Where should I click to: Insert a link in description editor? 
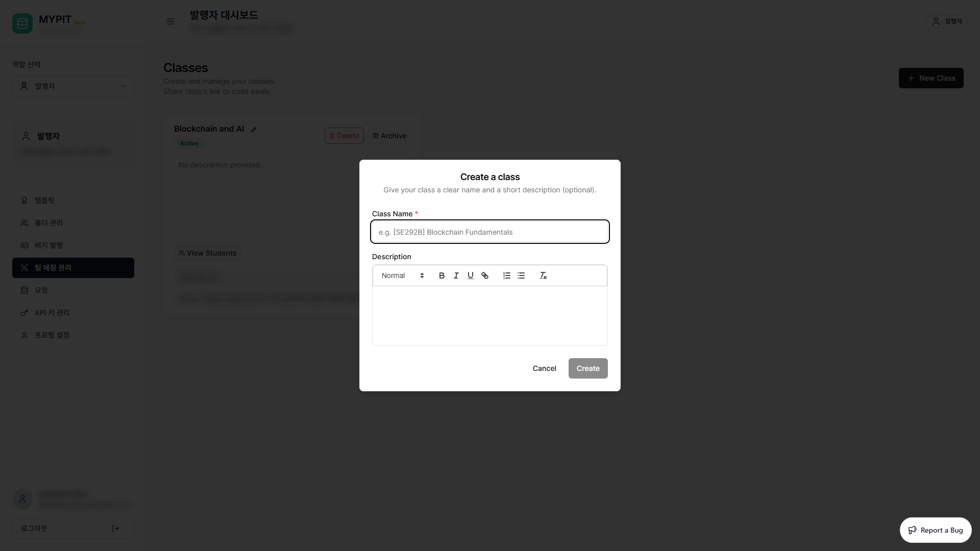point(485,275)
